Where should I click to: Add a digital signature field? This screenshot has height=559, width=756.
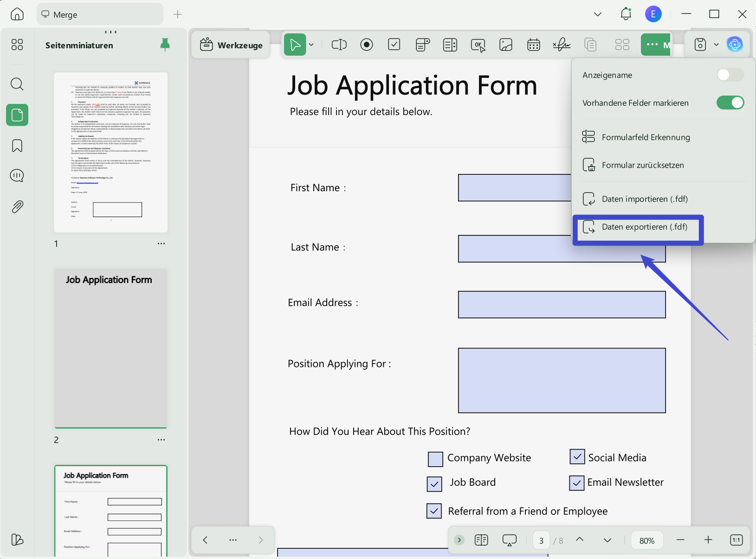[562, 45]
